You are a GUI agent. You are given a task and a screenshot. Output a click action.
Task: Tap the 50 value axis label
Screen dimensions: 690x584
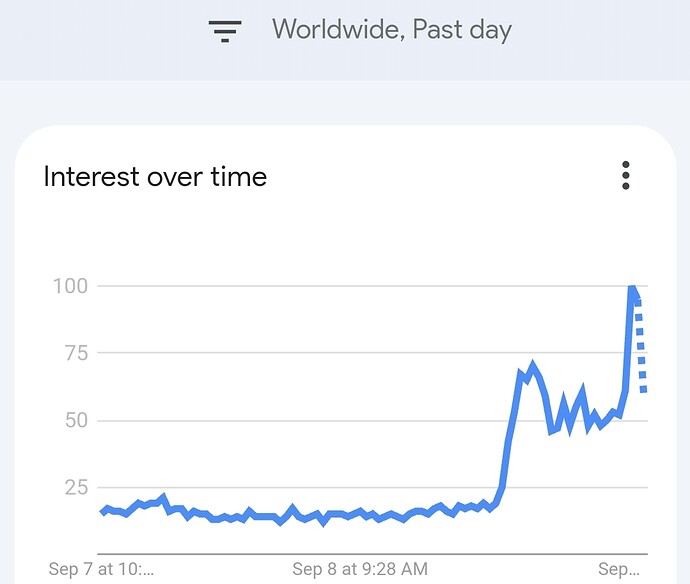click(77, 420)
